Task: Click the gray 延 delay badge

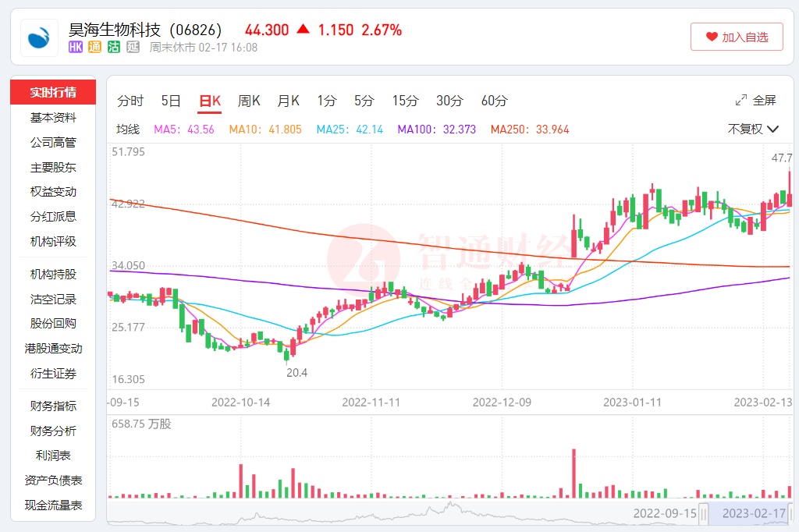Action: (x=133, y=48)
